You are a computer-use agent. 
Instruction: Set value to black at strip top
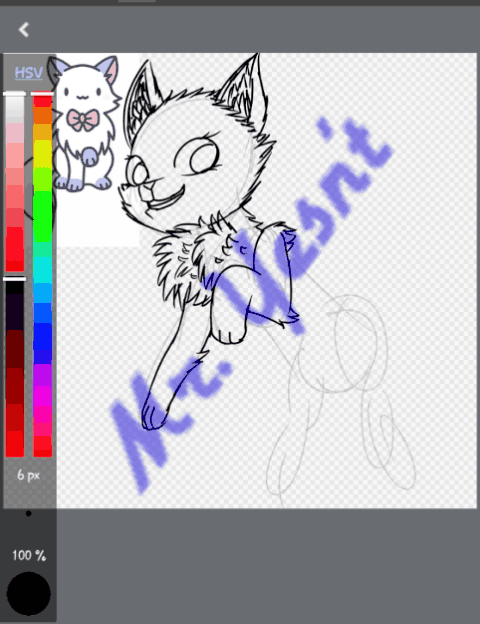[x=15, y=287]
